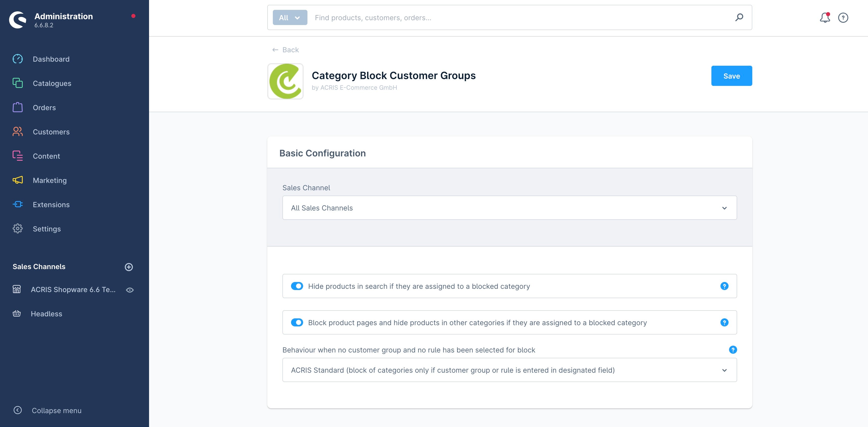868x427 pixels.
Task: Click the Collapse menu arrow icon
Action: [17, 410]
